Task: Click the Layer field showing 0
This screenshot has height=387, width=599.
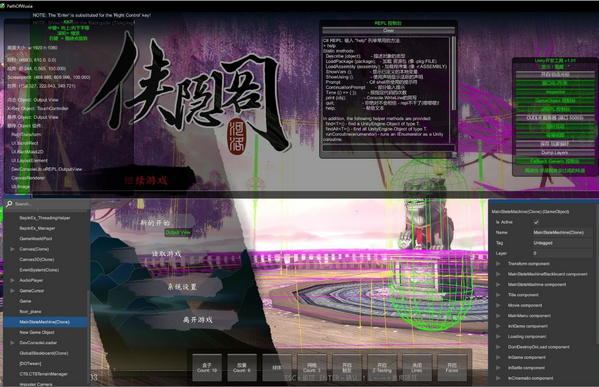Action: 563,253
